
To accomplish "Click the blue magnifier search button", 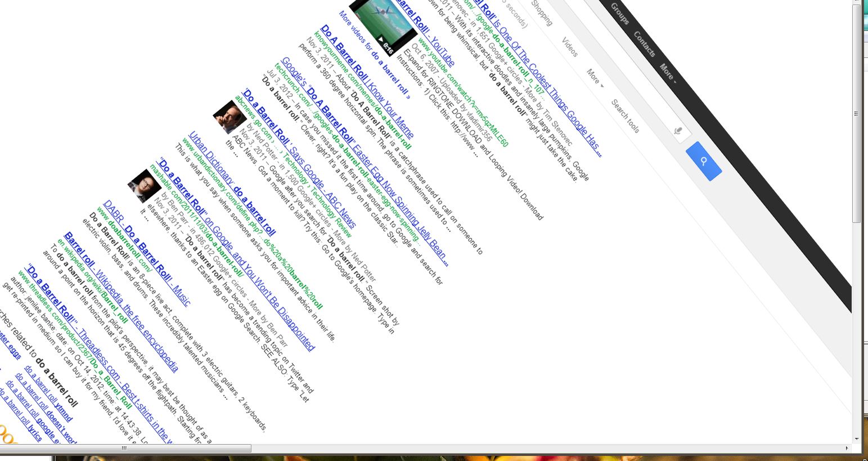I will (x=704, y=162).
